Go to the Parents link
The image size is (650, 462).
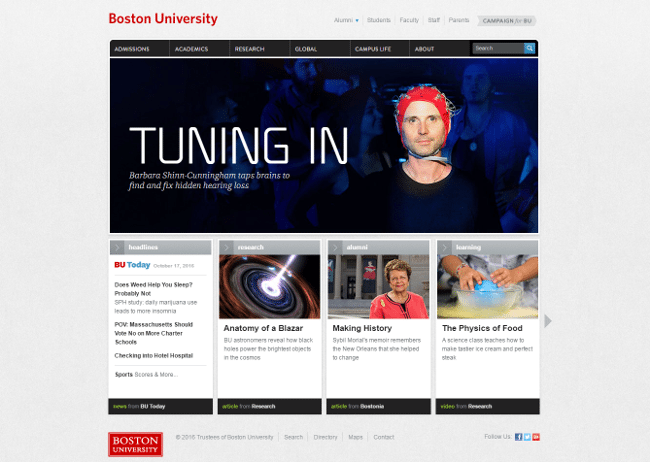[459, 20]
